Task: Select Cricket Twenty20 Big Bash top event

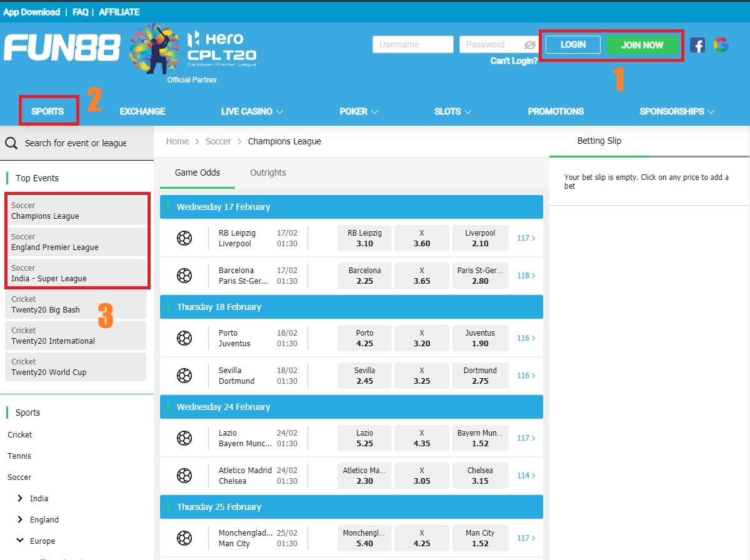Action: [76, 304]
